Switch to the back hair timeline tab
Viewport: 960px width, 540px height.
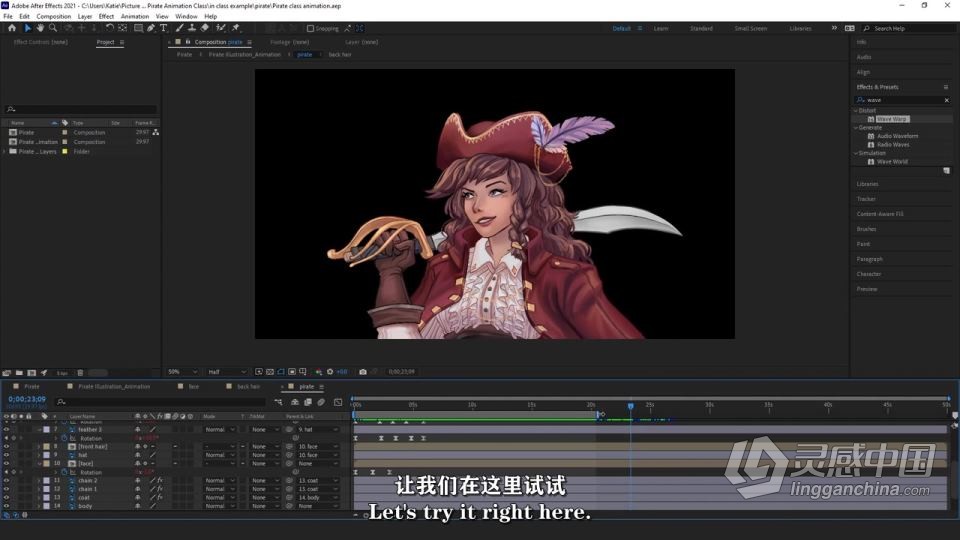click(x=248, y=387)
